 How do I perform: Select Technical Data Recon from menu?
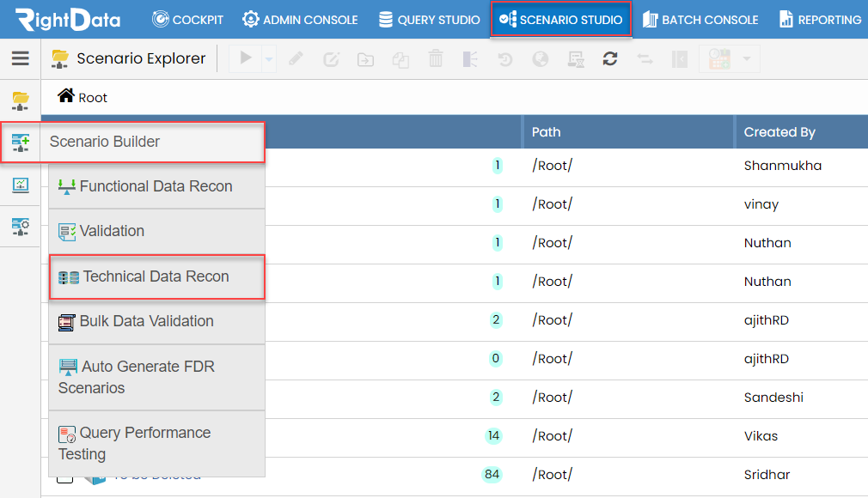click(156, 276)
